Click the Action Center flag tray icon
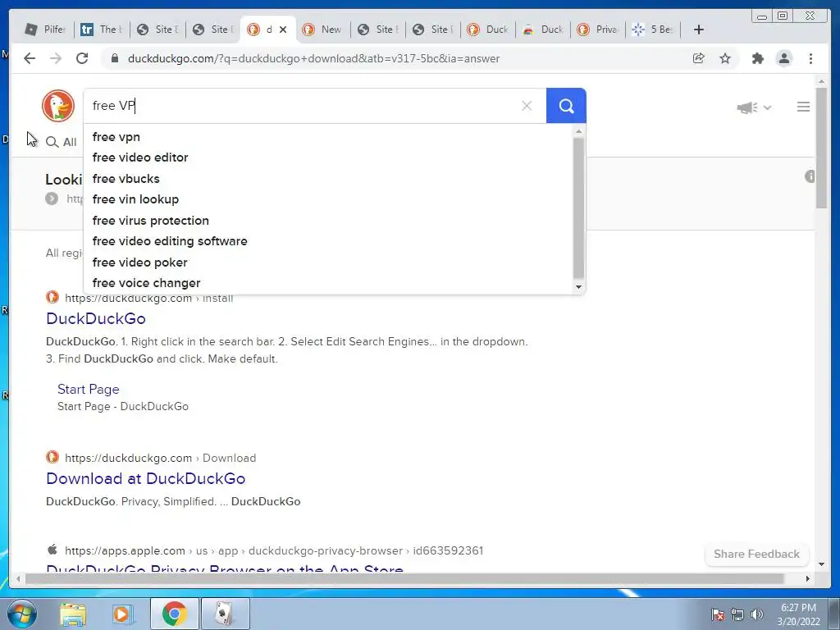840x630 pixels. click(x=718, y=614)
